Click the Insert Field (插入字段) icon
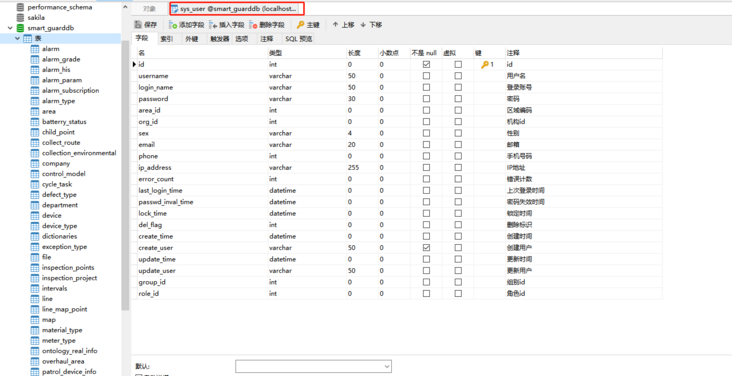Screen dimensions: 732x376 213,25
